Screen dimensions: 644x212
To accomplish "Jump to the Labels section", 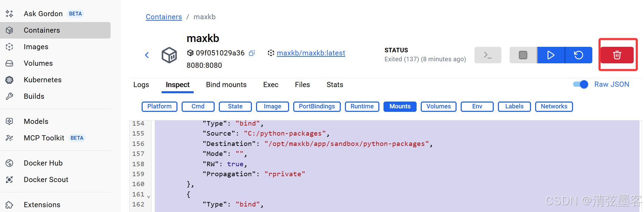I will tap(514, 107).
